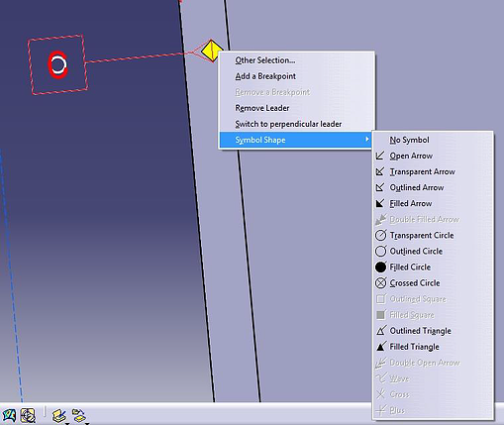
Task: Open the dropdown under the yellow sheet toolbar icon
Action: coord(67,423)
